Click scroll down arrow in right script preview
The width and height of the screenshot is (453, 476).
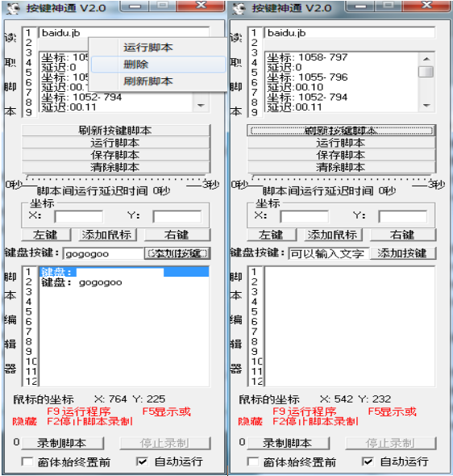click(426, 106)
